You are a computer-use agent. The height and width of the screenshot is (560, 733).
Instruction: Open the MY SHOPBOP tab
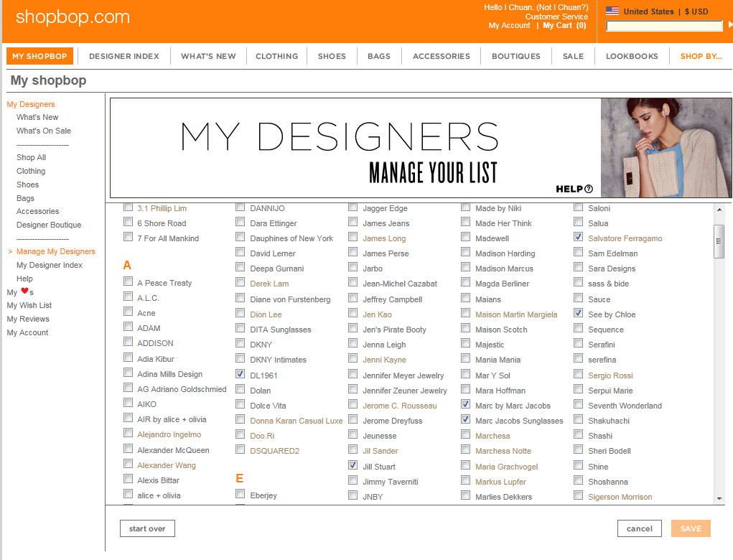39,56
